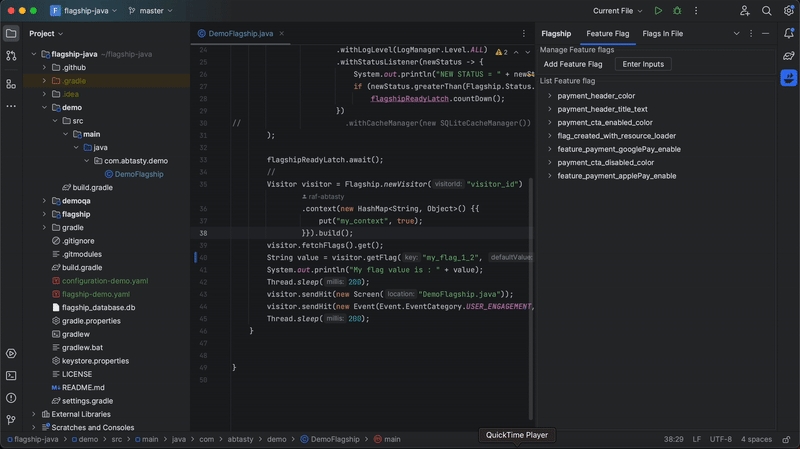Click the Enter Inputs button
Viewport: 800px width, 449px height.
(x=643, y=64)
